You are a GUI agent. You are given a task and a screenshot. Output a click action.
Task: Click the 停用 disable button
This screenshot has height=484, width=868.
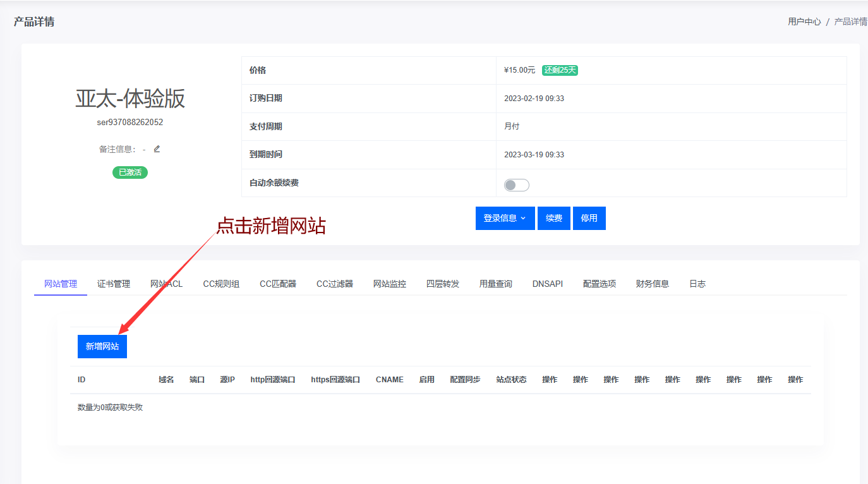pyautogui.click(x=589, y=218)
